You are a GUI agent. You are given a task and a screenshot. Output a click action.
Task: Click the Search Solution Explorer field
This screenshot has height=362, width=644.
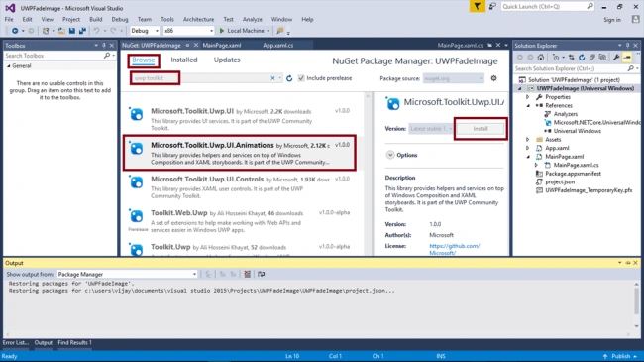point(571,68)
